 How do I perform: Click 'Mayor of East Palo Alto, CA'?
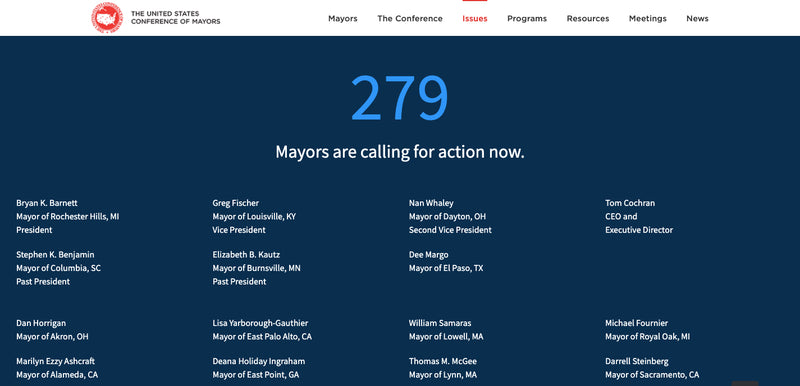pos(262,337)
